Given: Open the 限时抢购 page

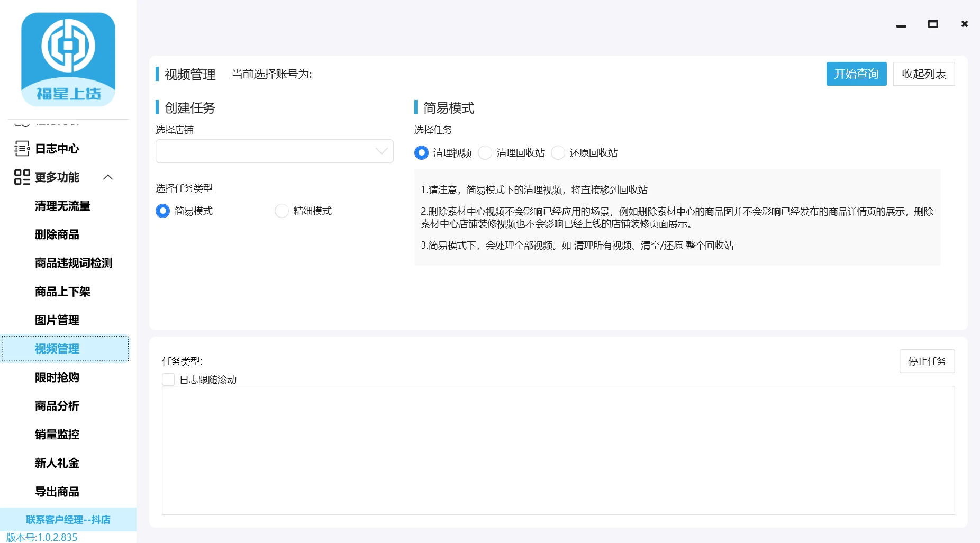Looking at the screenshot, I should (57, 377).
